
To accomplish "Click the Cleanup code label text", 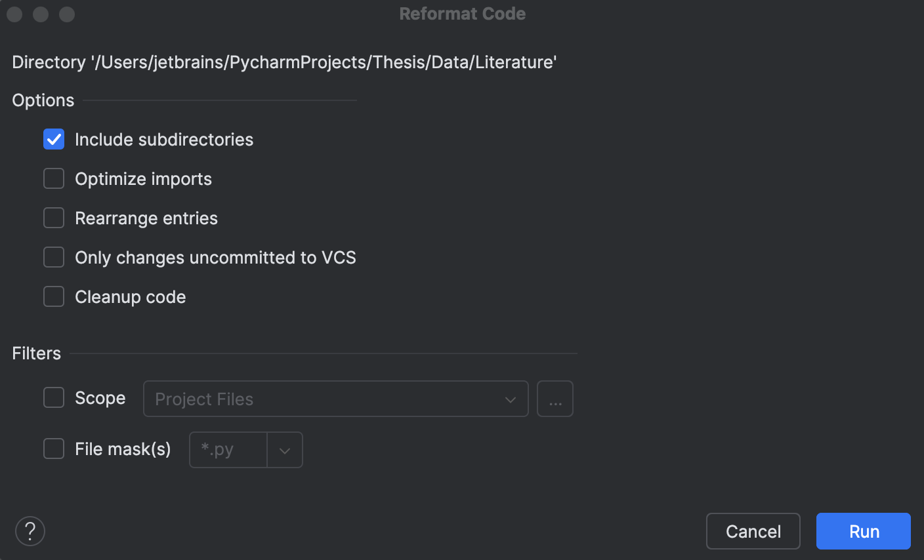I will tap(130, 297).
